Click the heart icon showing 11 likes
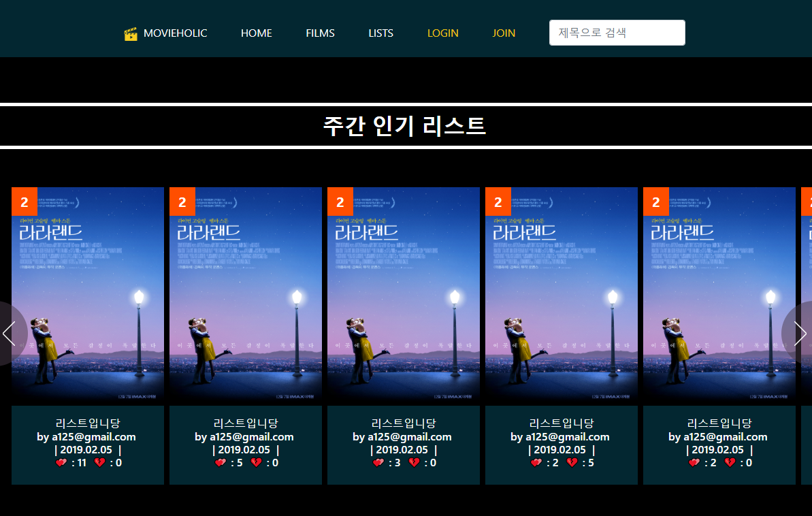 [x=61, y=463]
